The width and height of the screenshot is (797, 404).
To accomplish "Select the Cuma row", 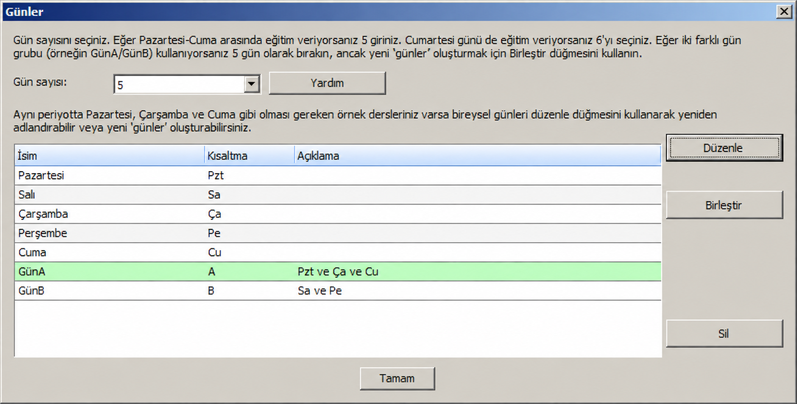I will click(338, 253).
